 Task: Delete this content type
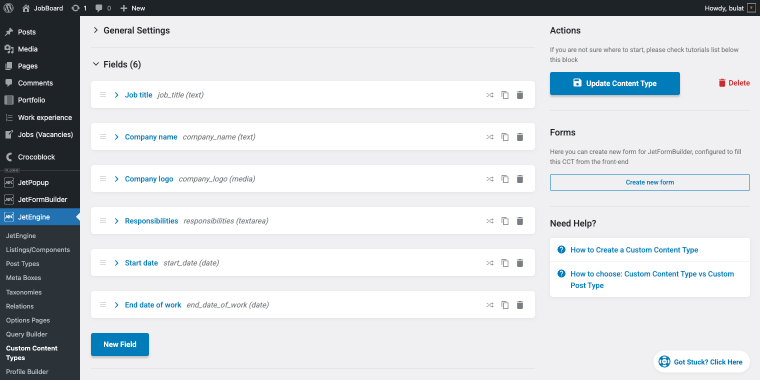(x=734, y=83)
